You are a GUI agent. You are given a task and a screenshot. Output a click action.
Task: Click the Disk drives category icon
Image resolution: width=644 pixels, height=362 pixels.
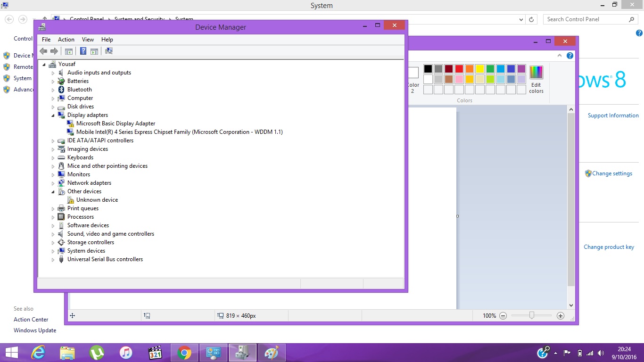point(61,107)
